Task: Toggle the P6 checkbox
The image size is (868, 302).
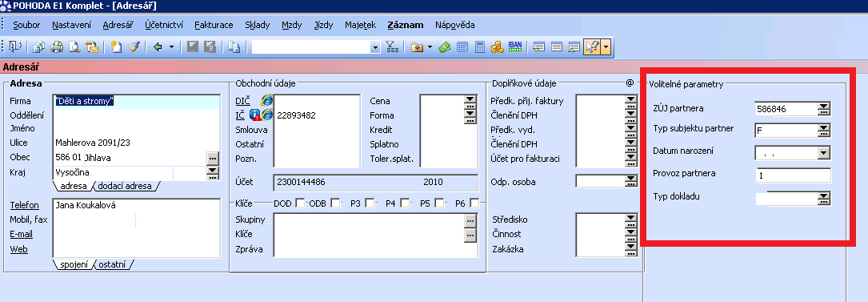Action: [474, 203]
